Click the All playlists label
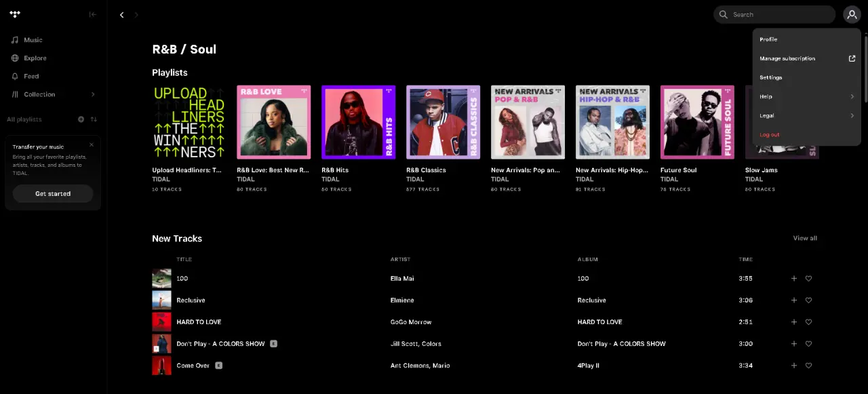868x394 pixels. point(24,119)
